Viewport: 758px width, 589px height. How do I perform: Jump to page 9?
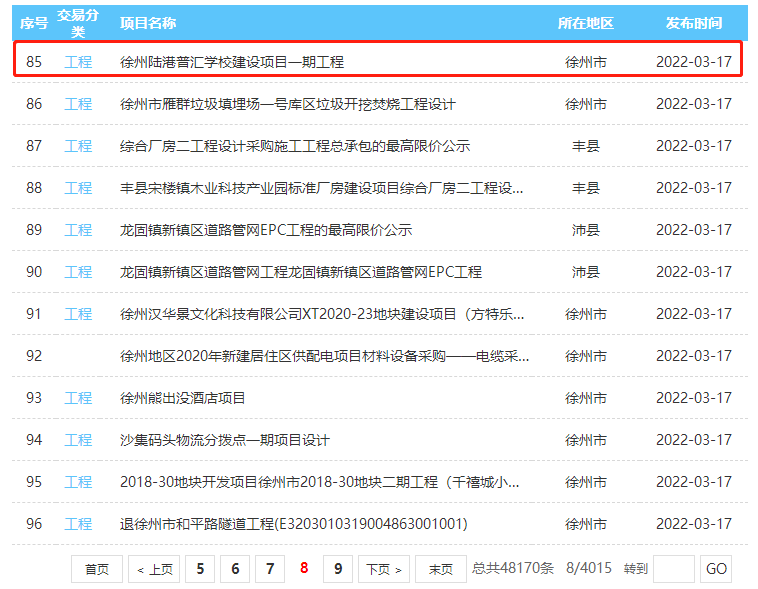[338, 569]
